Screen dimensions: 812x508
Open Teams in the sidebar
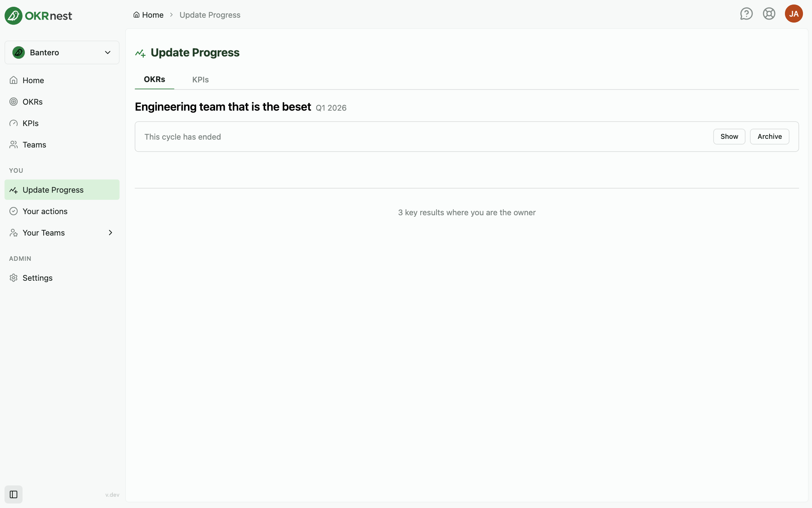[x=62, y=144]
